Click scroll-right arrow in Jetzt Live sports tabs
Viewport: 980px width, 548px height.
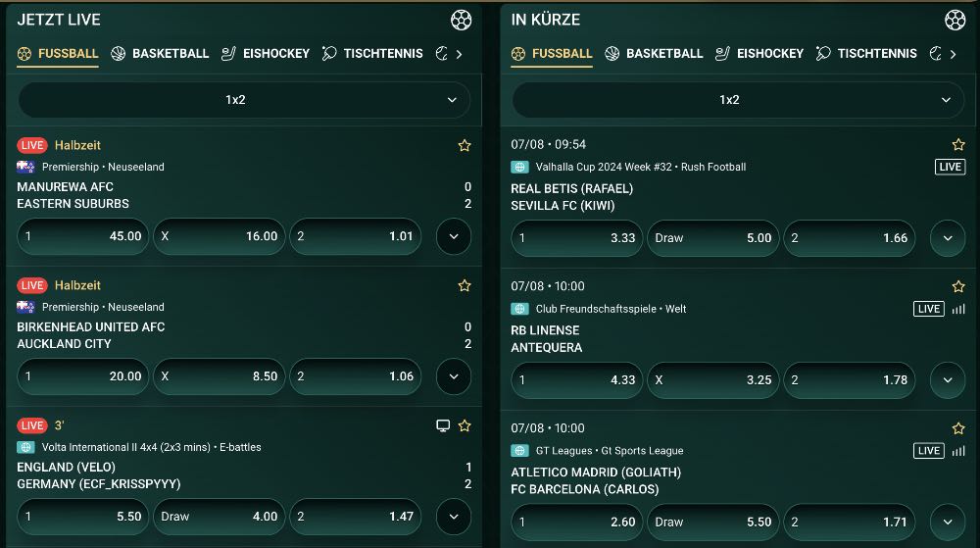pyautogui.click(x=460, y=54)
